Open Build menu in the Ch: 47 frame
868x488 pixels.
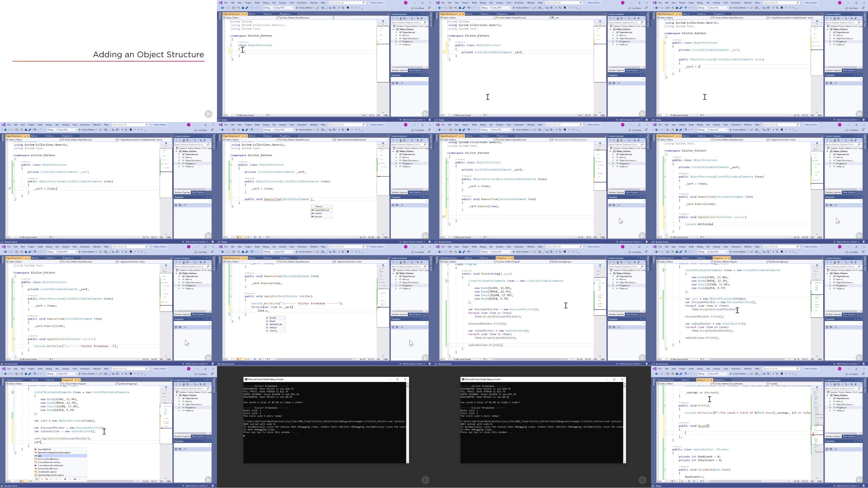[x=474, y=3]
